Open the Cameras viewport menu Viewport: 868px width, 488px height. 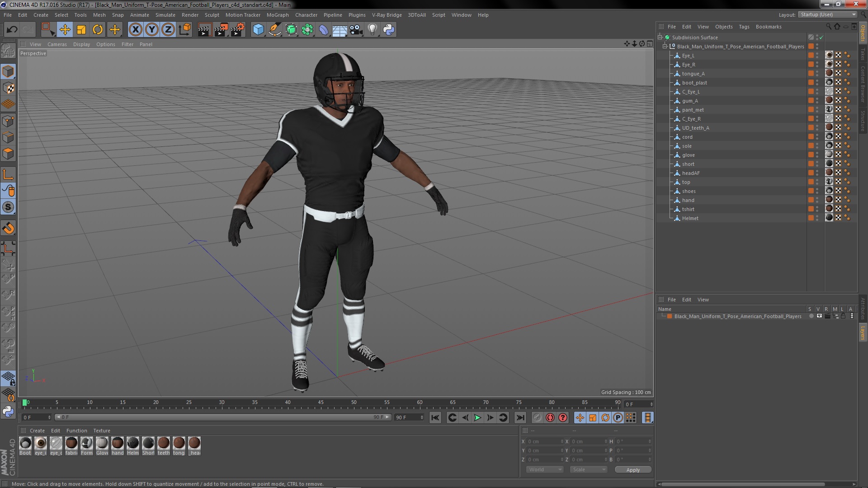coord(57,44)
